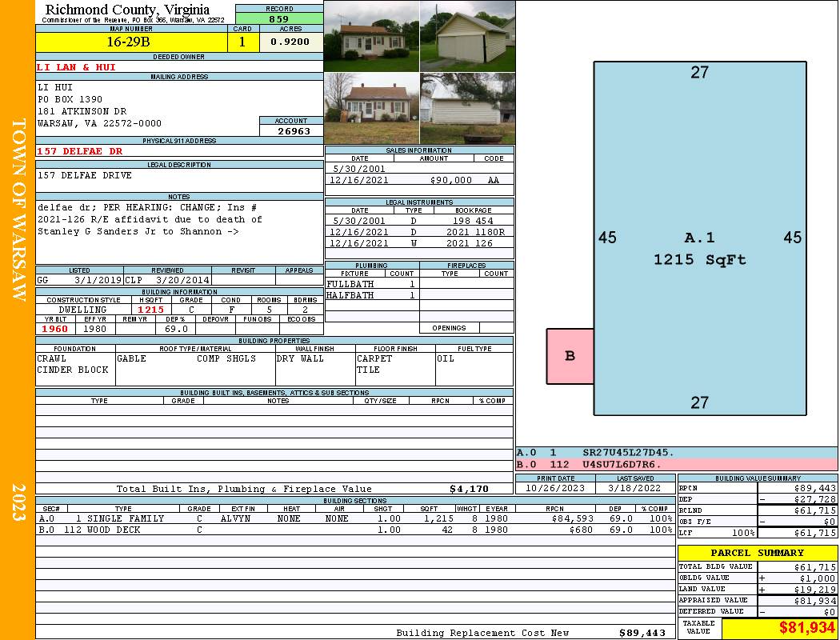Select deeded owner name LI LAN & HUI
840x640 pixels.
(77, 67)
